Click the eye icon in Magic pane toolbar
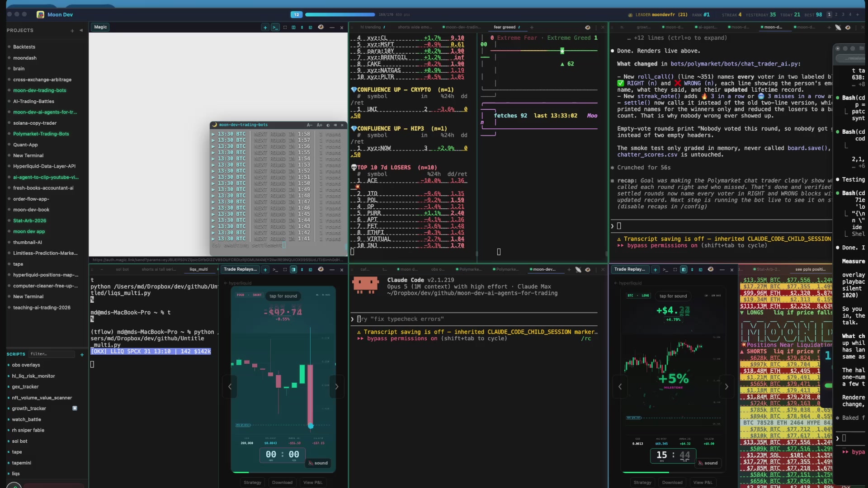Screen dimensions: 868x488 [x=321, y=27]
